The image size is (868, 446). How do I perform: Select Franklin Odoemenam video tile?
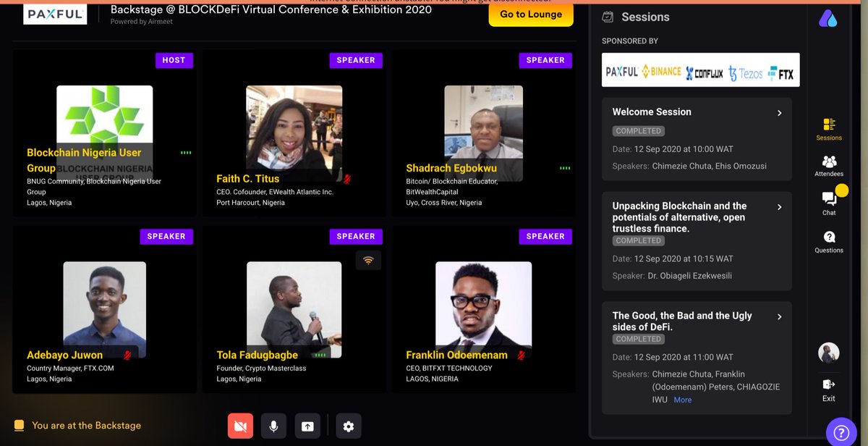click(483, 309)
